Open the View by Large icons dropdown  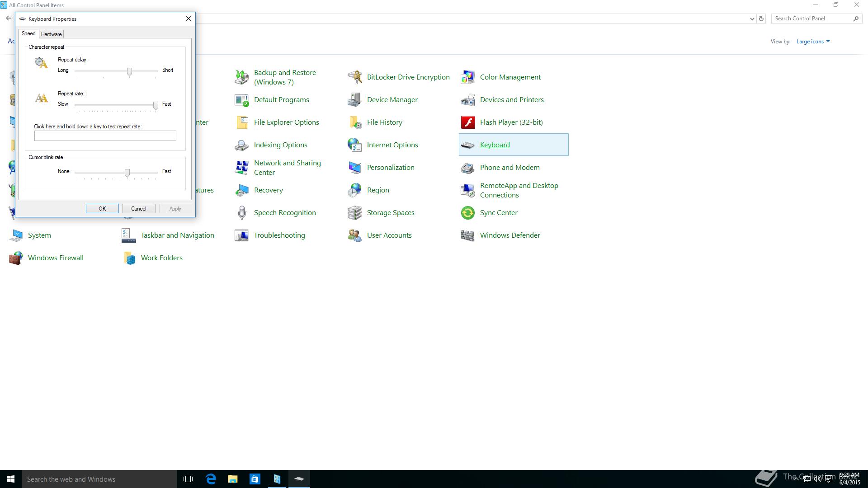[x=813, y=42]
